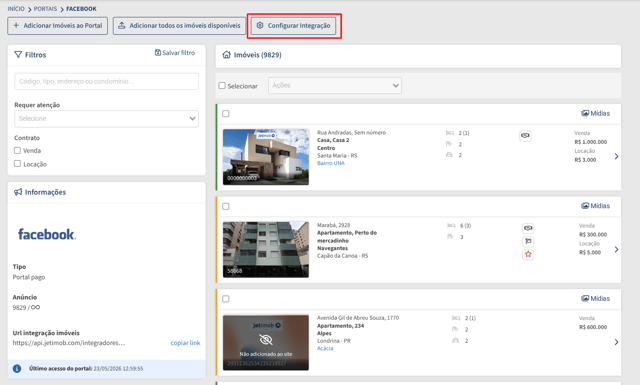
Task: Click the flag icon on Marabá apartment listing
Action: 528,241
